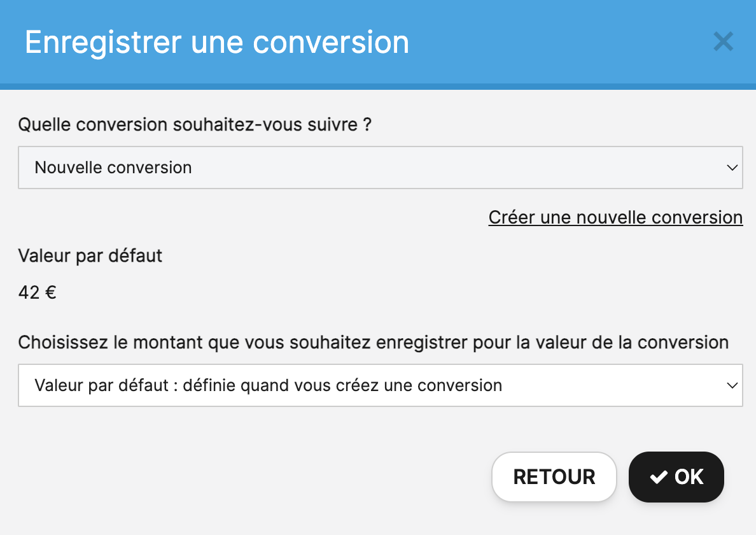This screenshot has height=535, width=756.
Task: Click the Valeur par défaut heading
Action: tap(90, 255)
